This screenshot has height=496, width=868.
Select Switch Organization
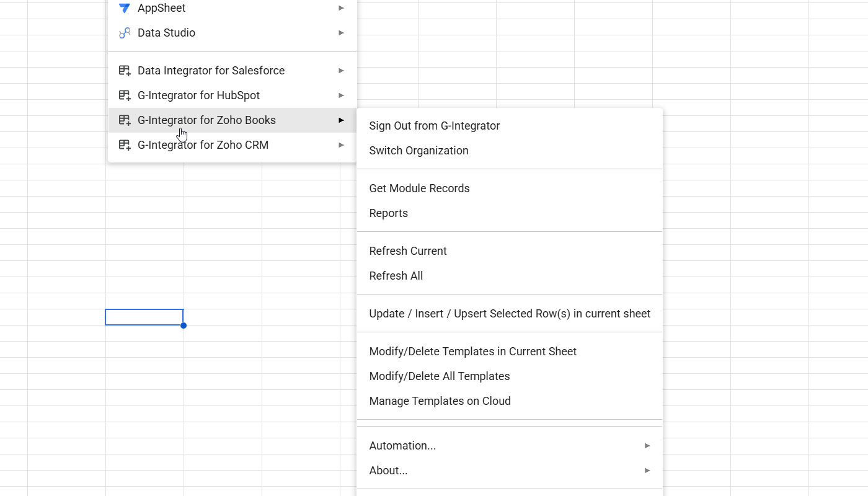(510, 151)
